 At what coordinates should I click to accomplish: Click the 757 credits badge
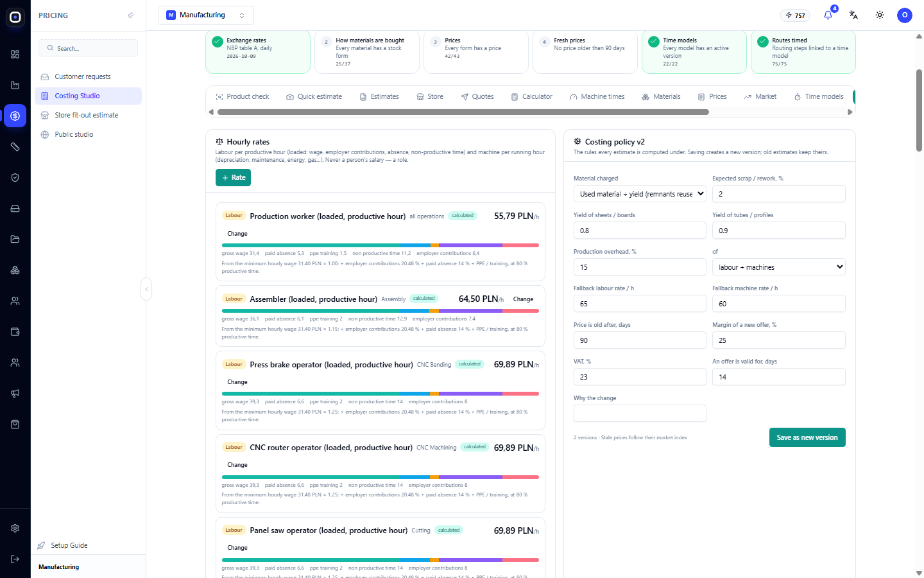795,15
